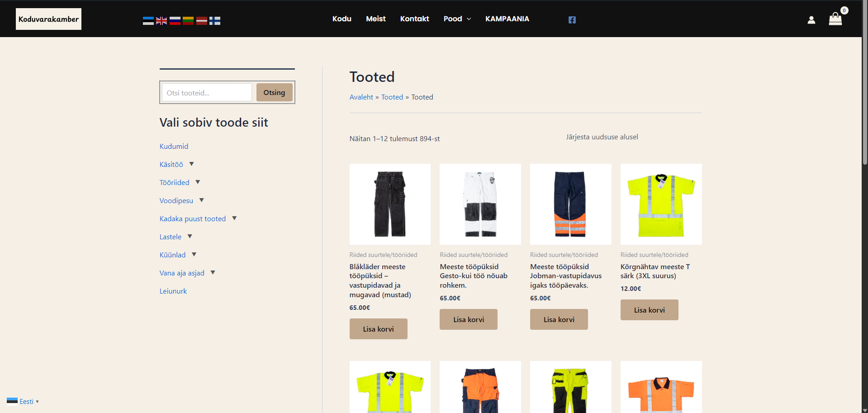Switch language via UK flag icon
Viewport: 868px width, 413px height.
pyautogui.click(x=161, y=21)
